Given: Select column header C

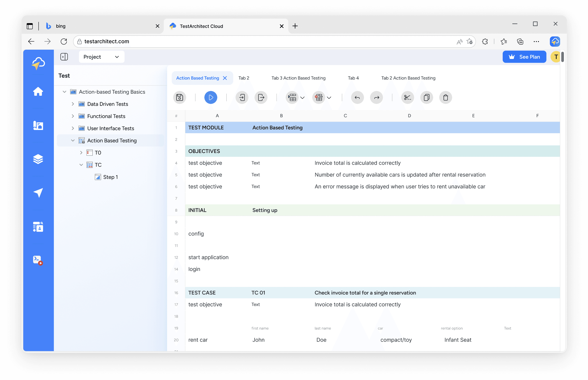Looking at the screenshot, I should click(345, 116).
